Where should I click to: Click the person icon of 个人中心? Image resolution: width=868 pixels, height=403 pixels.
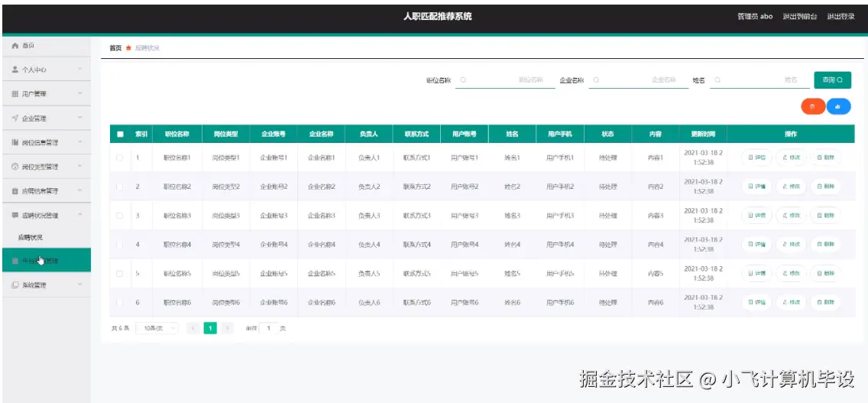(x=15, y=70)
